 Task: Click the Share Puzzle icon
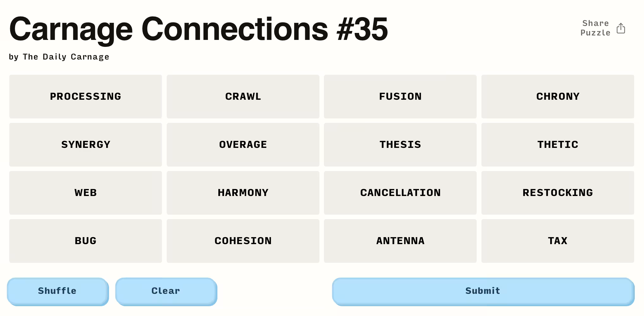click(x=621, y=28)
